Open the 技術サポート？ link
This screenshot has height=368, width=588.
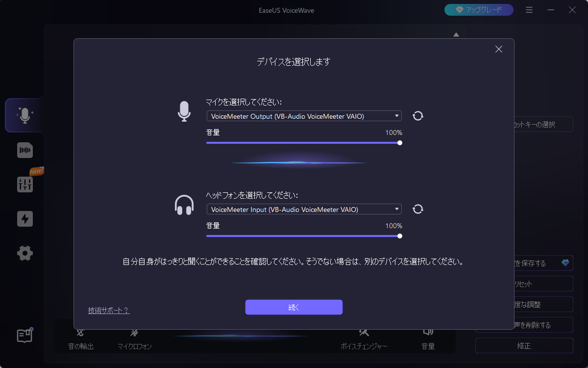coord(109,311)
